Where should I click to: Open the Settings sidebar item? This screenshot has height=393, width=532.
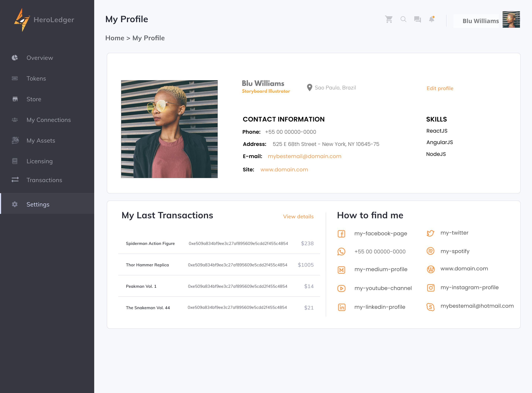(38, 204)
